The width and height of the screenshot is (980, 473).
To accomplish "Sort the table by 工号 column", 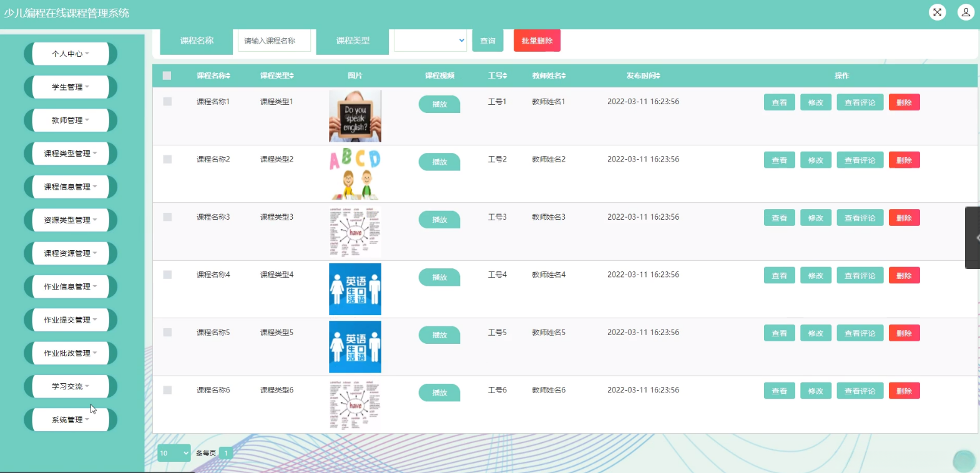I will click(497, 76).
